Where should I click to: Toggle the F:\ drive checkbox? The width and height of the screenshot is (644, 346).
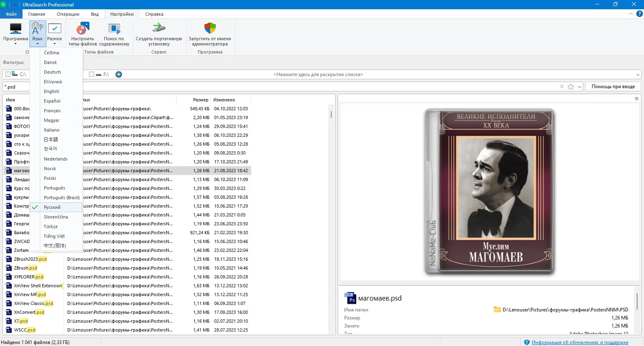coord(91,74)
